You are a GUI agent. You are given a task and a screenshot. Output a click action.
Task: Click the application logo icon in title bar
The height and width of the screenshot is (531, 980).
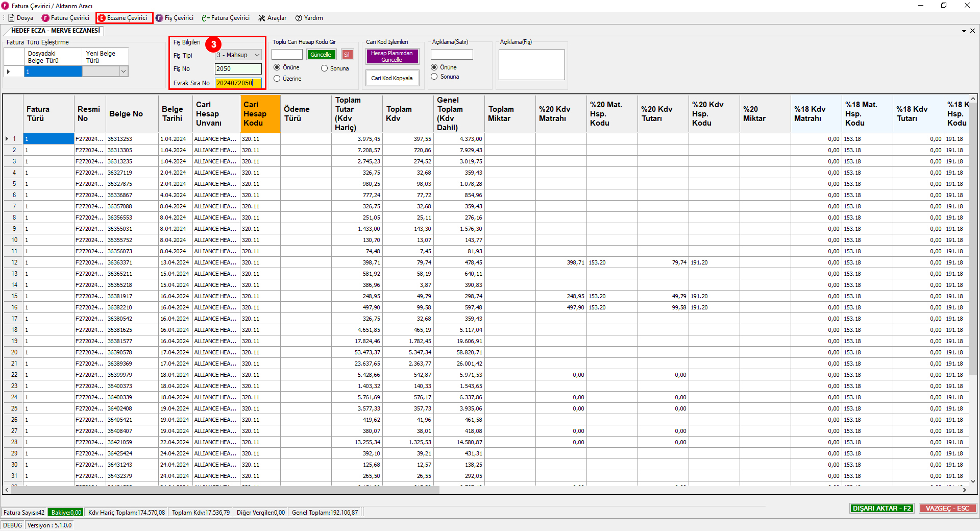coord(6,6)
